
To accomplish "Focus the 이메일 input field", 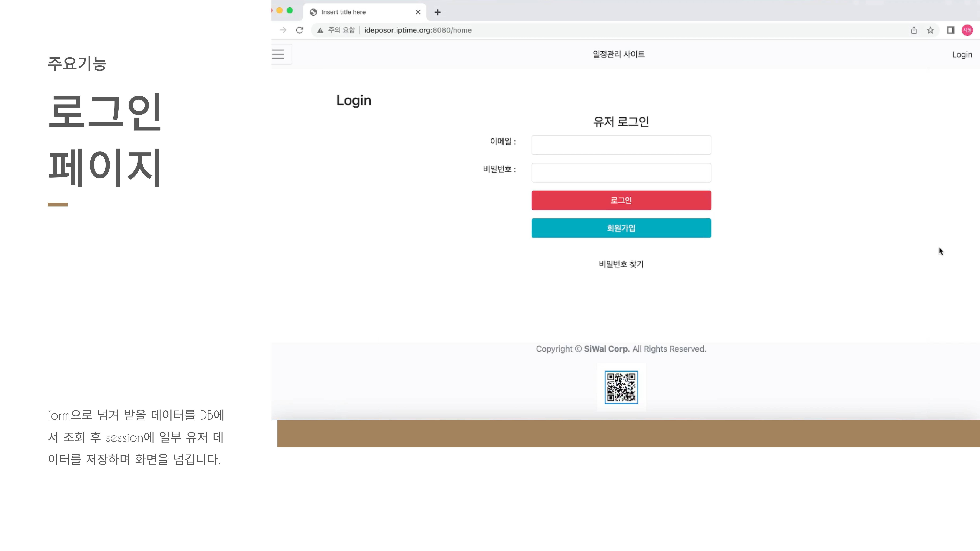I will click(621, 145).
